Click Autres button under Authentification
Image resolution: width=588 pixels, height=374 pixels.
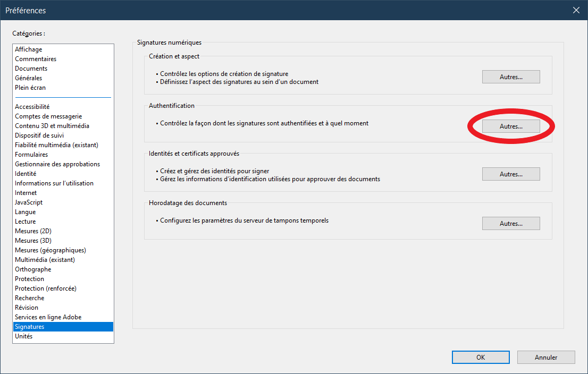tap(511, 126)
